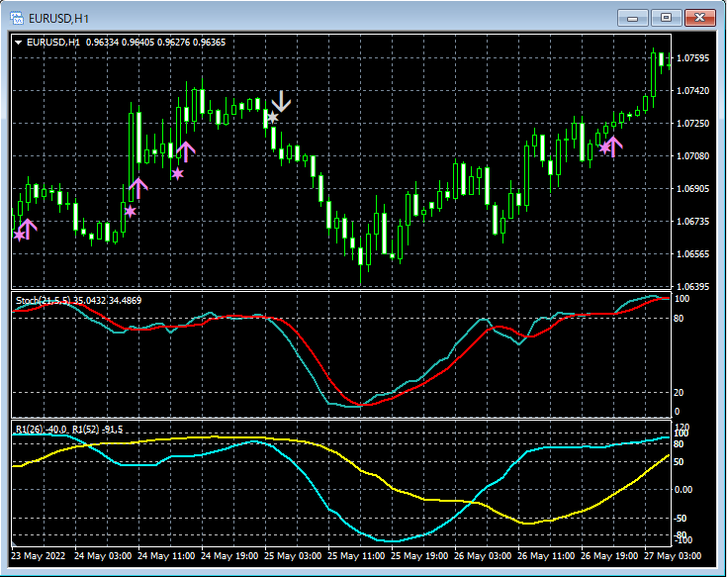
Task: Maximize the EURUSD,H1 chart window
Action: 666,18
